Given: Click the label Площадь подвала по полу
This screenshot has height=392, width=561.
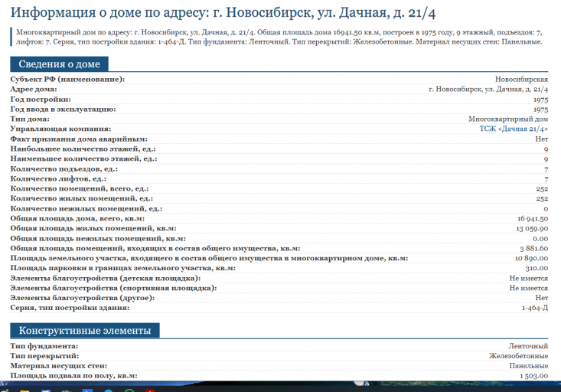Looking at the screenshot, I should [x=73, y=375].
